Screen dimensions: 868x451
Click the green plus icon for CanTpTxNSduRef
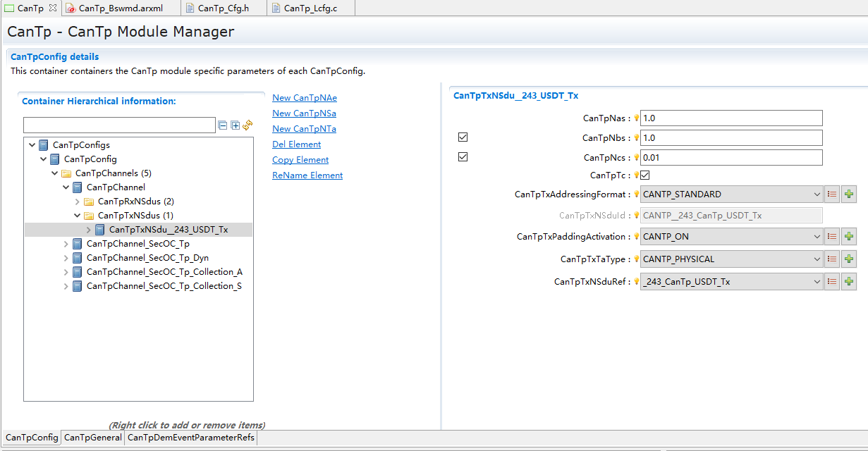click(x=849, y=282)
